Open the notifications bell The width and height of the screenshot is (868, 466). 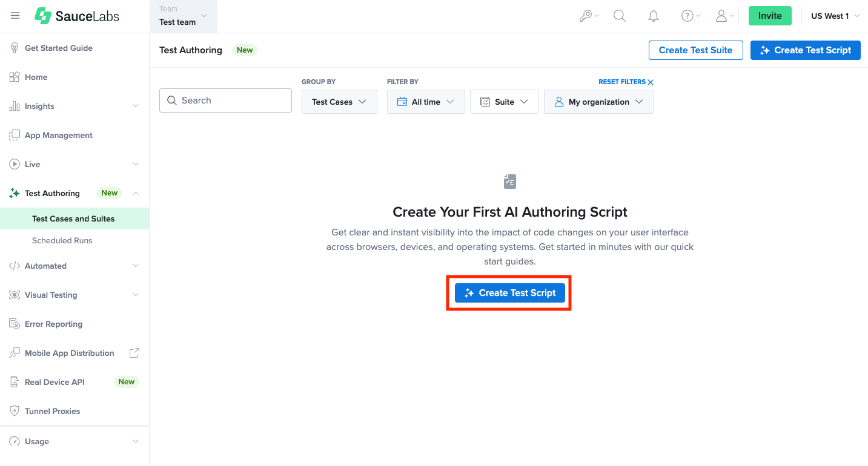(x=653, y=16)
